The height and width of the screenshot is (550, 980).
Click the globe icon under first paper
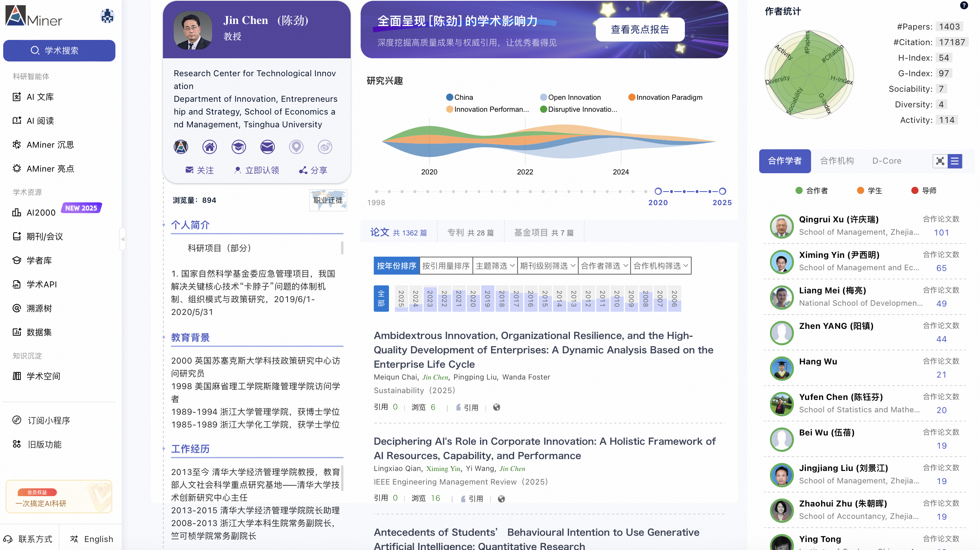click(x=496, y=407)
